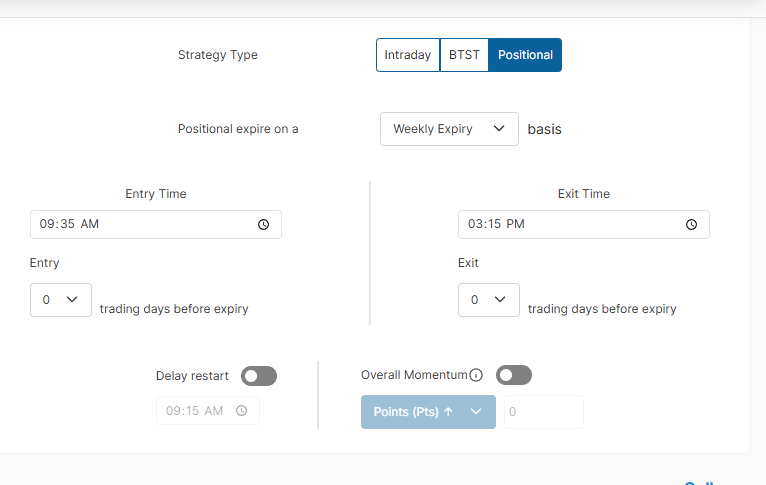Open the Points (Pts) dropdown
This screenshot has height=485, width=766.
coord(427,412)
